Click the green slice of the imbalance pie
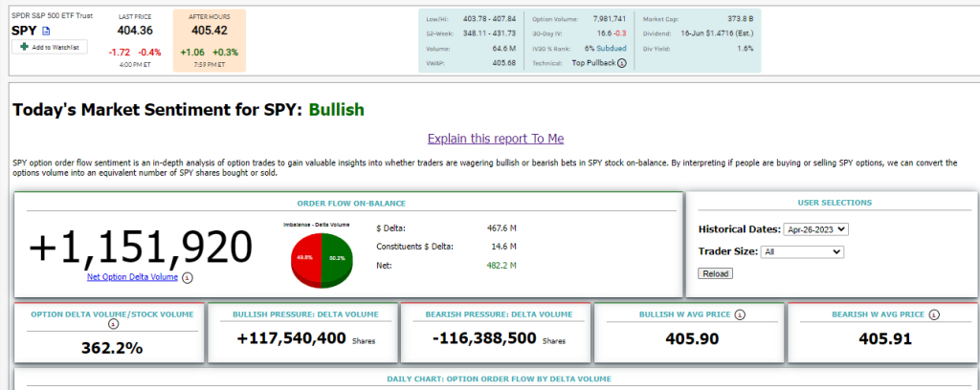Viewport: 980px width, 390px height. [338, 258]
